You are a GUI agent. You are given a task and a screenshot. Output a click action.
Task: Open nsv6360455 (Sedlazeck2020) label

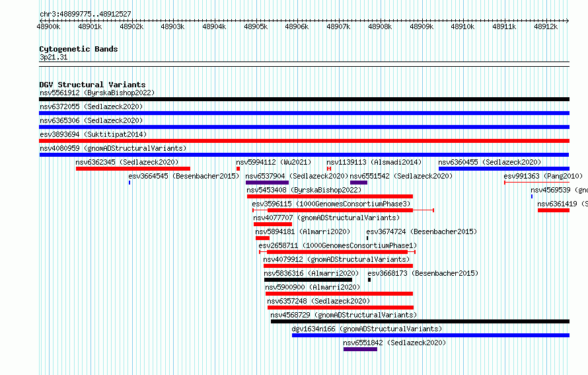490,162
